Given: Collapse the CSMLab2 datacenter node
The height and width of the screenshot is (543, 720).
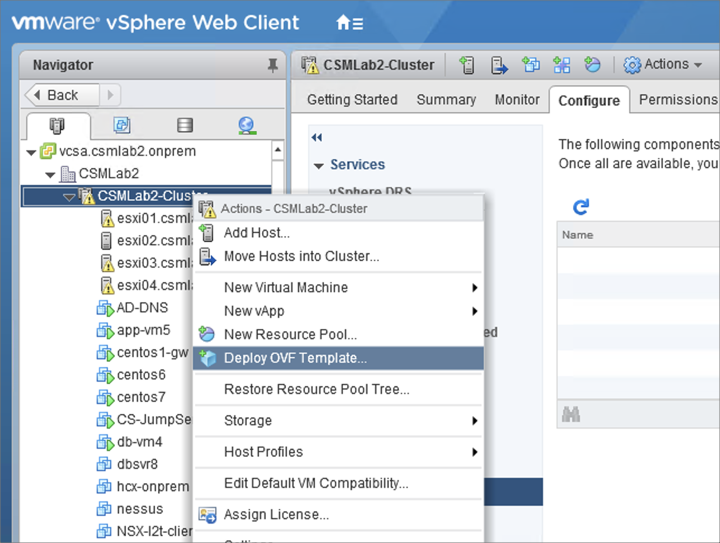Looking at the screenshot, I should 51,175.
